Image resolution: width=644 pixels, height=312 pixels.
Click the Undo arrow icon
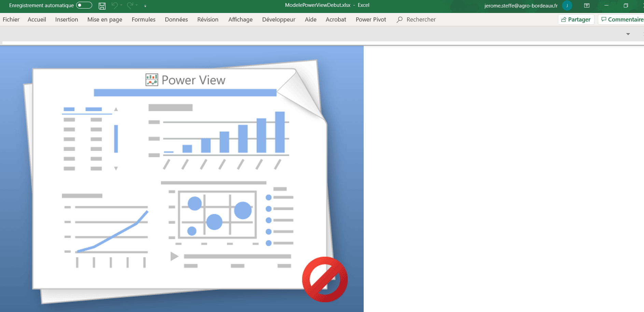114,5
